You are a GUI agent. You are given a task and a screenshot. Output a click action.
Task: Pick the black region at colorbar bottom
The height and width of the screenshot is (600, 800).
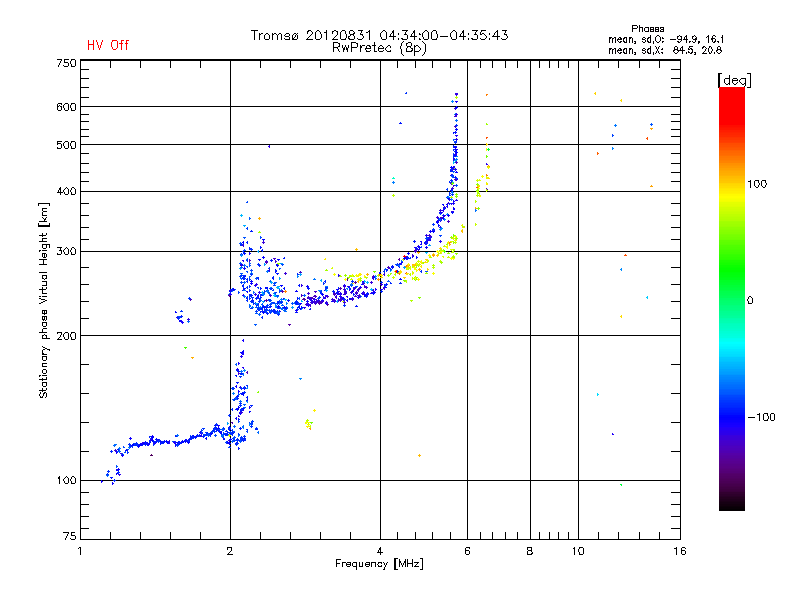(732, 503)
